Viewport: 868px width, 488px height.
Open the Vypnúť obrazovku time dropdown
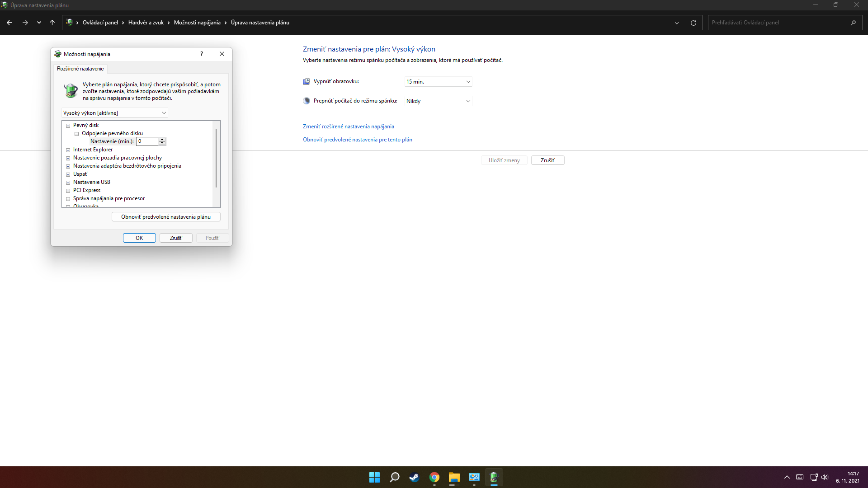438,82
